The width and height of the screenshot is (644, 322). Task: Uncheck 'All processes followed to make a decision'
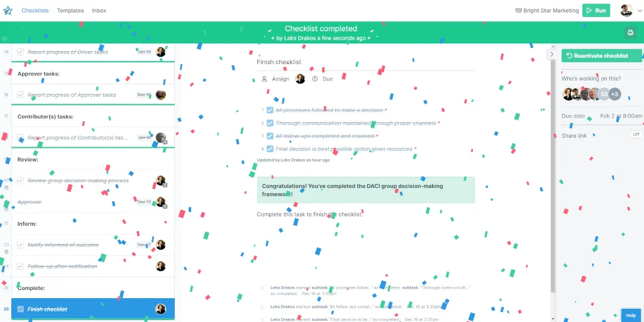point(270,110)
